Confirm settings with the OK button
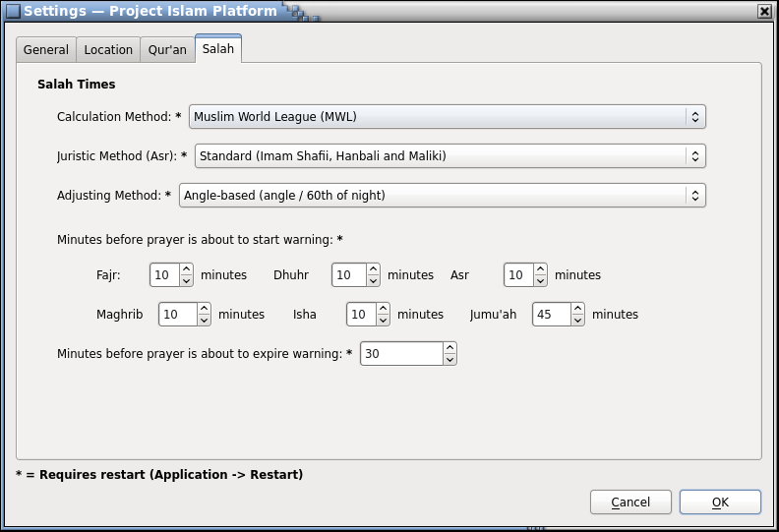 coord(720,502)
